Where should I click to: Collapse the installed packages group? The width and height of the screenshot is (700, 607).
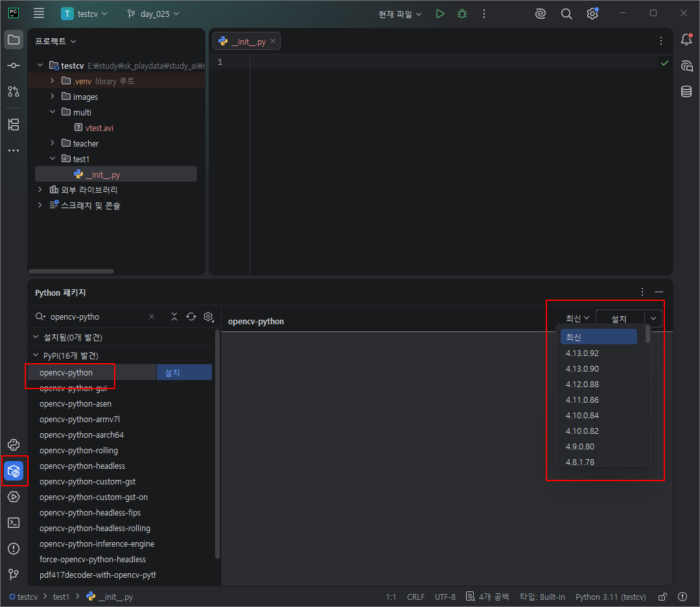coord(36,337)
